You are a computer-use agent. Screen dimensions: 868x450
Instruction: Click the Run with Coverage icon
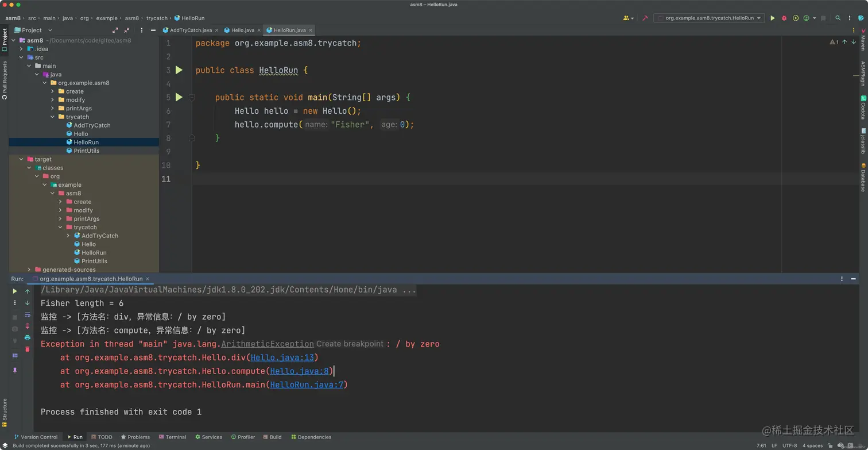(x=796, y=18)
